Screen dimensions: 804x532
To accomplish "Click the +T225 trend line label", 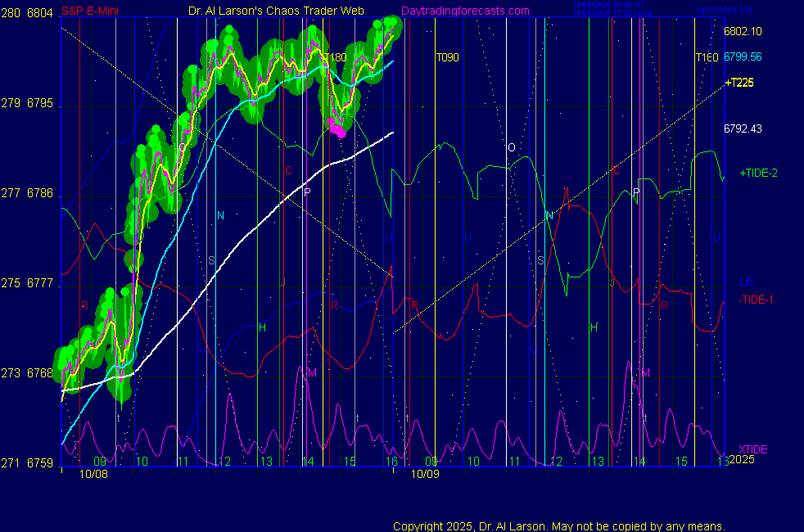I will pyautogui.click(x=739, y=83).
